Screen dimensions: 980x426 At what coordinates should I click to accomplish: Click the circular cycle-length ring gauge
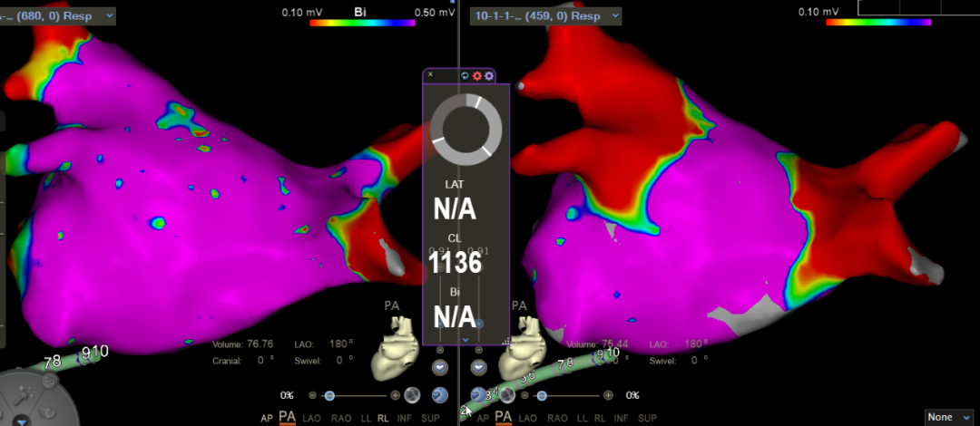[465, 130]
